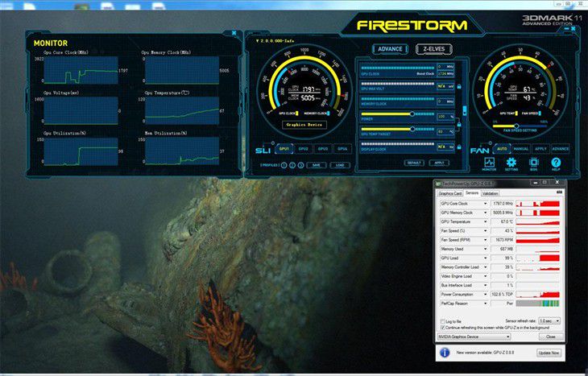Viewport: 588px width, 376px height.
Task: Open the Z-ELVES panel
Action: [x=434, y=49]
